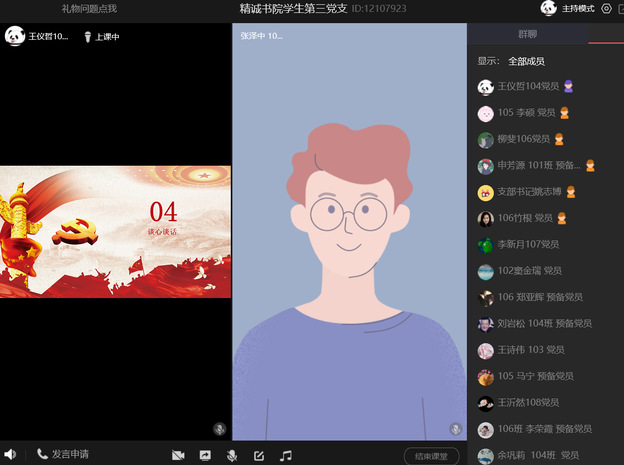The width and height of the screenshot is (624, 465).
Task: Click the panda avatar beside 主持模式
Action: tap(548, 9)
